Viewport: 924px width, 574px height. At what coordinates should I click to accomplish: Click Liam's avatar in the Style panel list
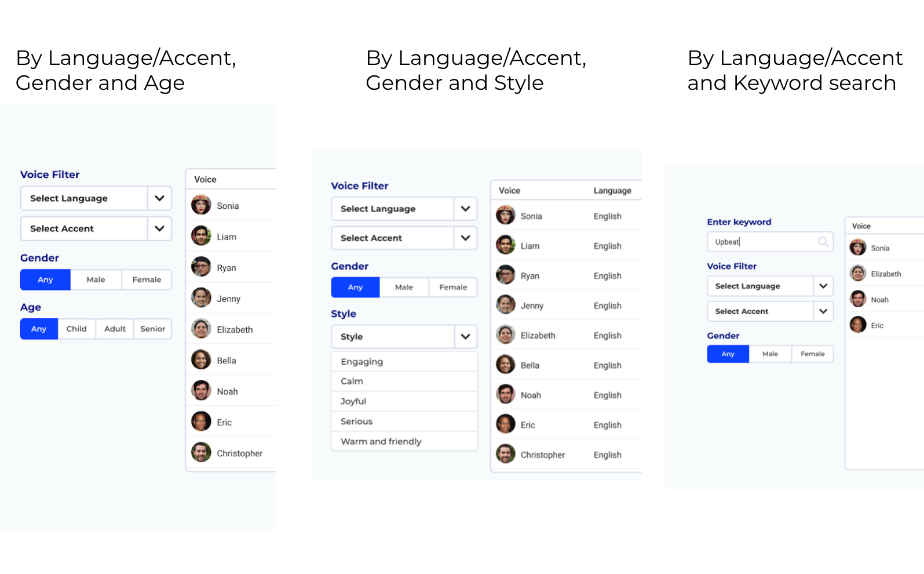(505, 245)
